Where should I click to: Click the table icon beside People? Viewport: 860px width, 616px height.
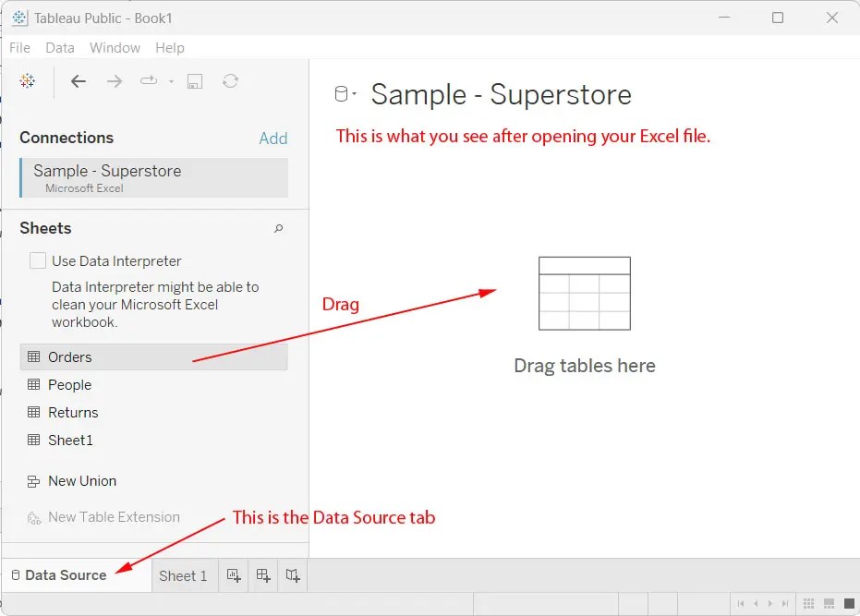[33, 384]
